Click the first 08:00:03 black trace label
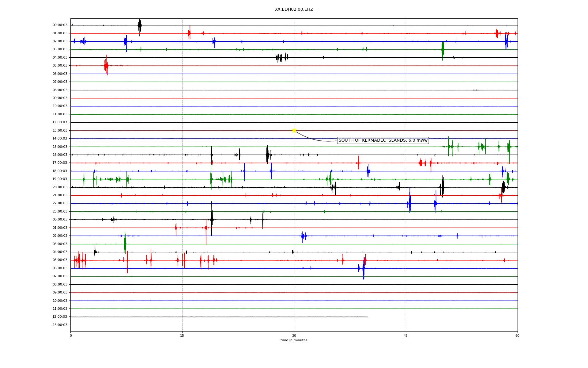The height and width of the screenshot is (368, 588). pyautogui.click(x=60, y=90)
